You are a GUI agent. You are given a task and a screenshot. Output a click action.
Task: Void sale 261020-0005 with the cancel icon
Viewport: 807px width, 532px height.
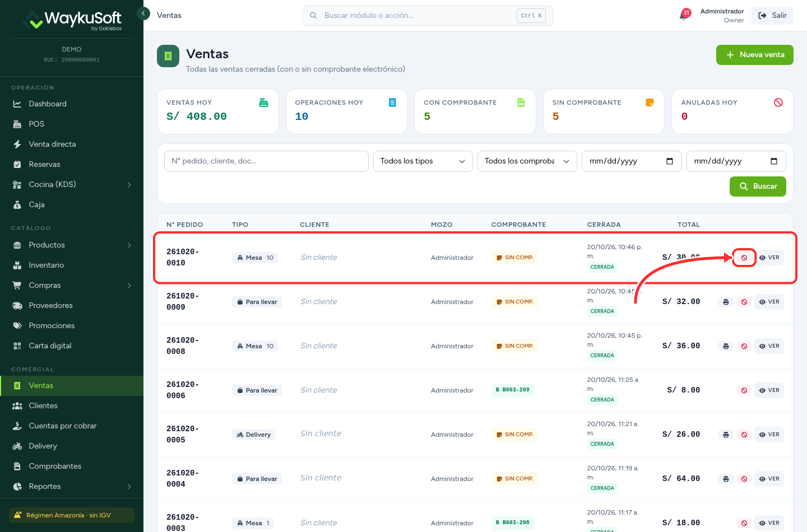click(744, 435)
